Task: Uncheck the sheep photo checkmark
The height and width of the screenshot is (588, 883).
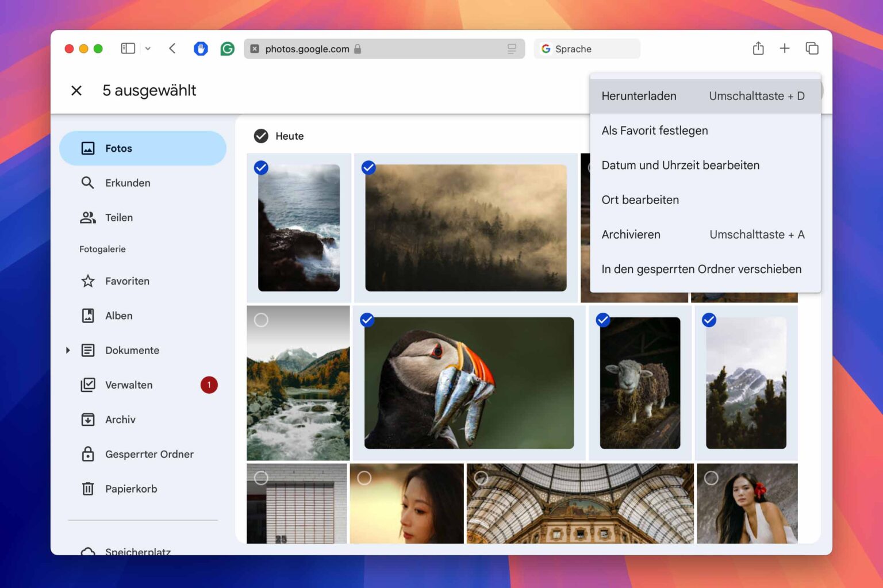Action: 603,320
